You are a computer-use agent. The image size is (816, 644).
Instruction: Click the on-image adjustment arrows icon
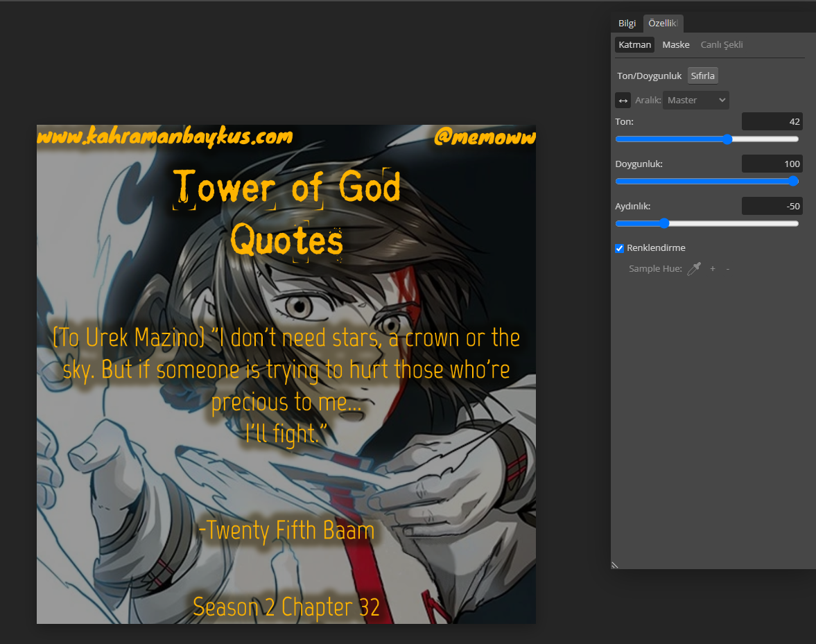pyautogui.click(x=623, y=101)
